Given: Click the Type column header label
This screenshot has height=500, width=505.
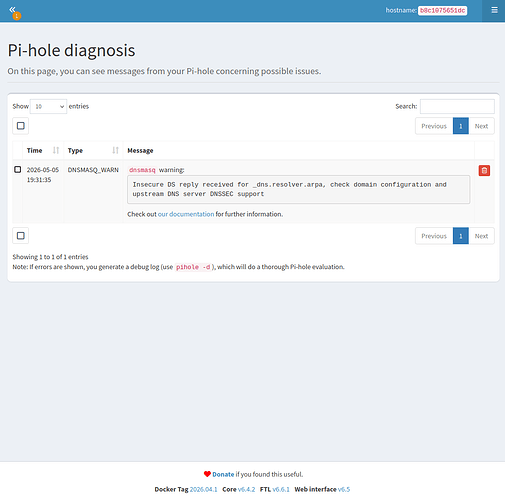Looking at the screenshot, I should [x=75, y=151].
